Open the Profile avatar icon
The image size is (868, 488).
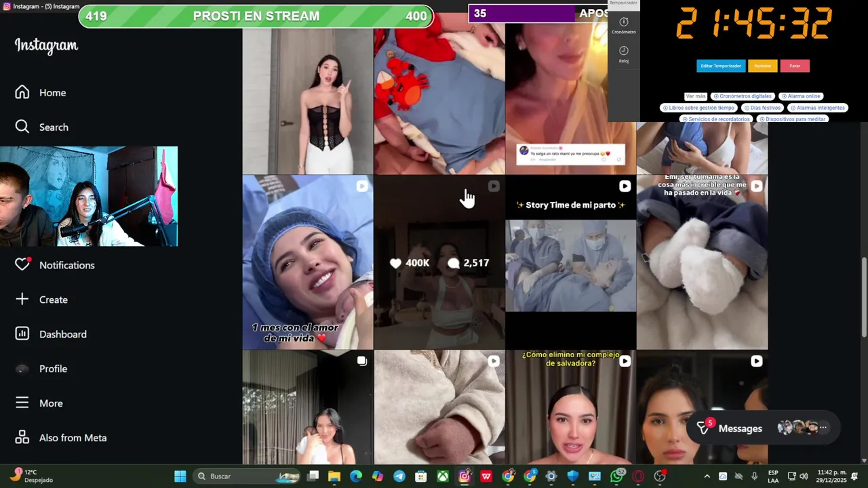[22, 369]
